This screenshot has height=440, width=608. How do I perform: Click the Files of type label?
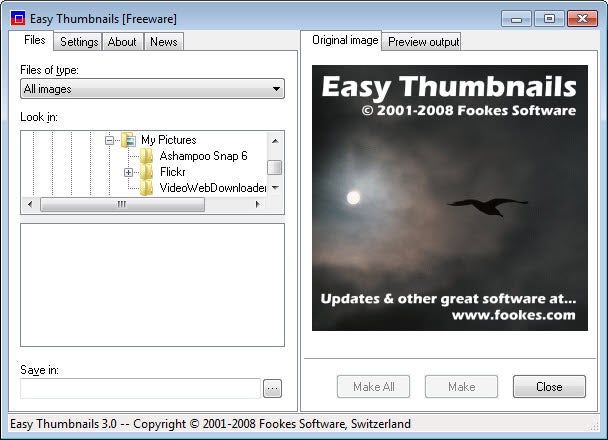(49, 70)
